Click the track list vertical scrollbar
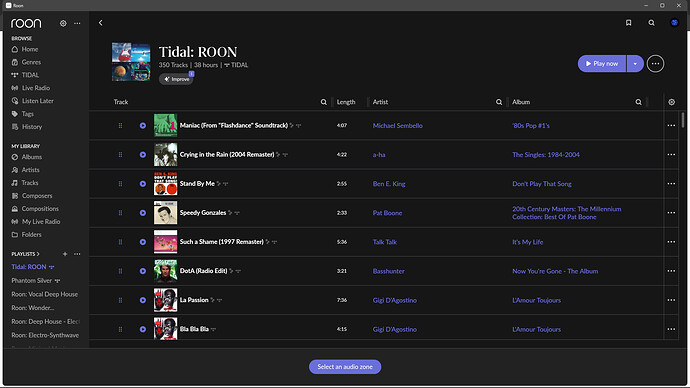The width and height of the screenshot is (690, 388). click(x=683, y=120)
